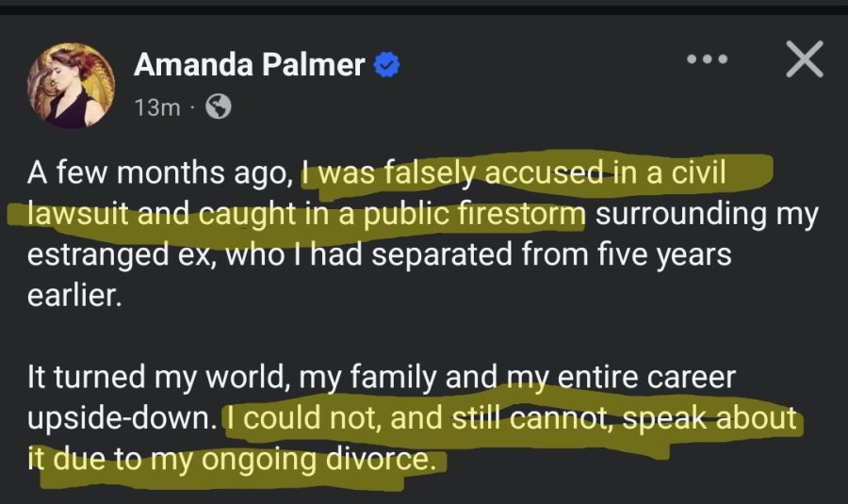Viewport: 848px width, 504px height.
Task: Open the three-dot post options menu
Action: (708, 58)
